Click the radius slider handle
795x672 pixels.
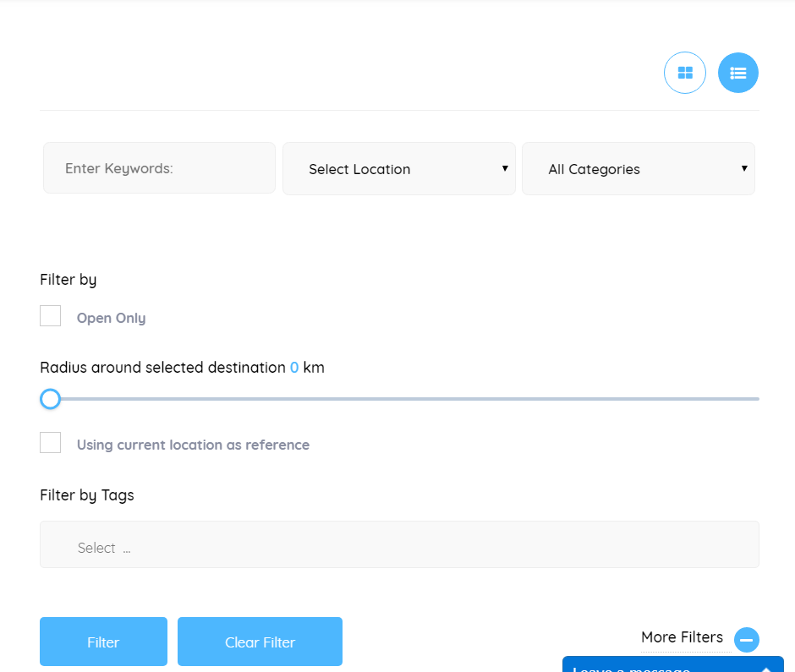tap(51, 399)
